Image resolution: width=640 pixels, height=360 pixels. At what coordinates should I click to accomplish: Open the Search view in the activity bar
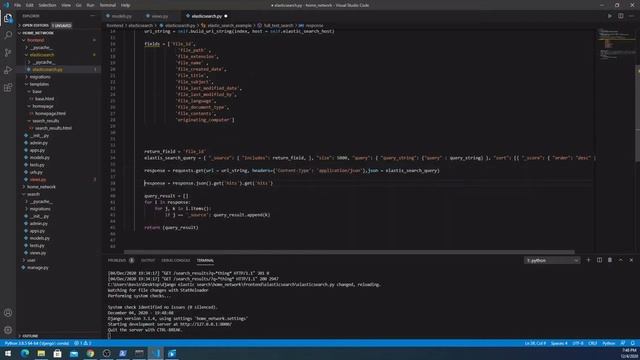(x=8, y=35)
